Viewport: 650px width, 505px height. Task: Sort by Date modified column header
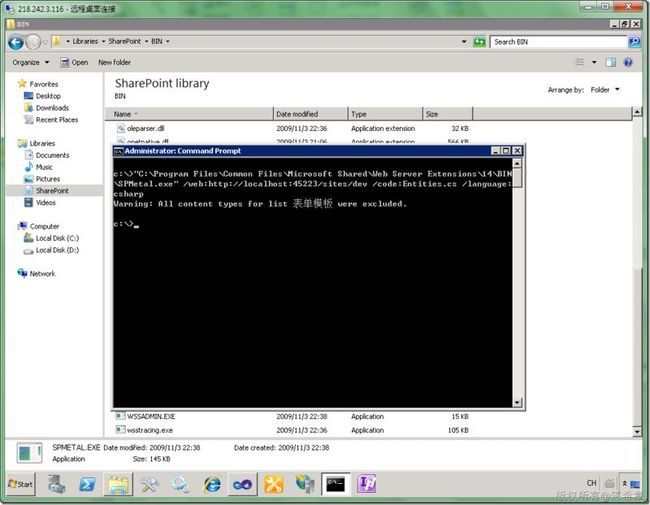click(x=310, y=114)
